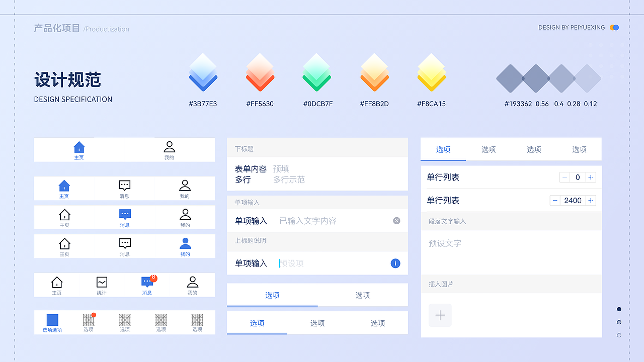
Task: Pick lightest 0.12 opacity diamond swatch
Action: click(x=588, y=78)
